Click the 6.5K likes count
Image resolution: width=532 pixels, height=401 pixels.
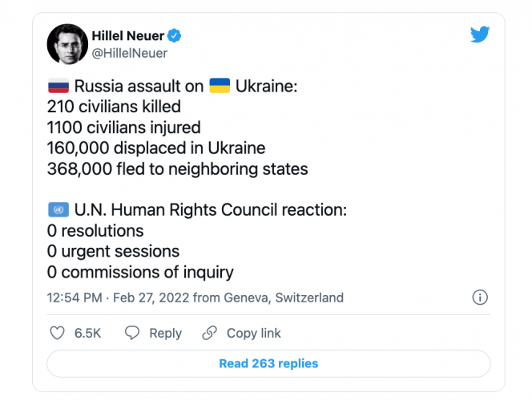(87, 333)
